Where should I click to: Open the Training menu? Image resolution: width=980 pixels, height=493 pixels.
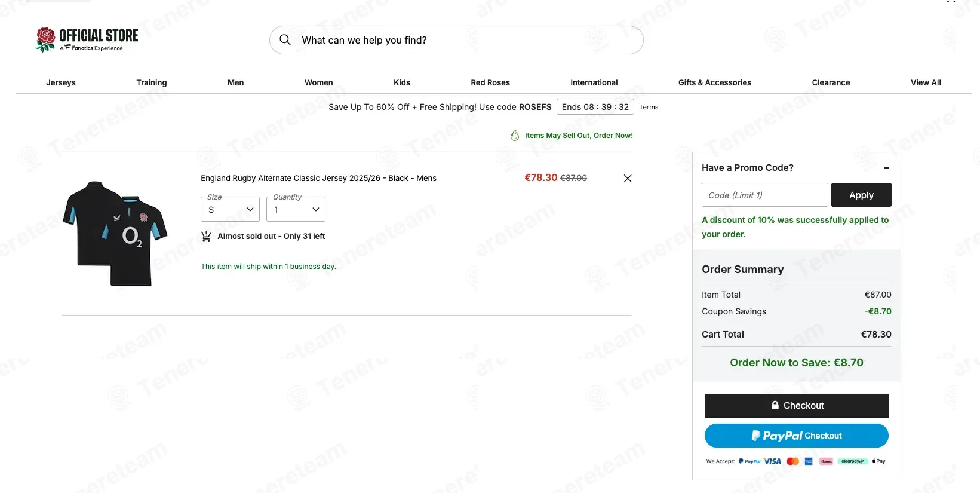click(152, 82)
